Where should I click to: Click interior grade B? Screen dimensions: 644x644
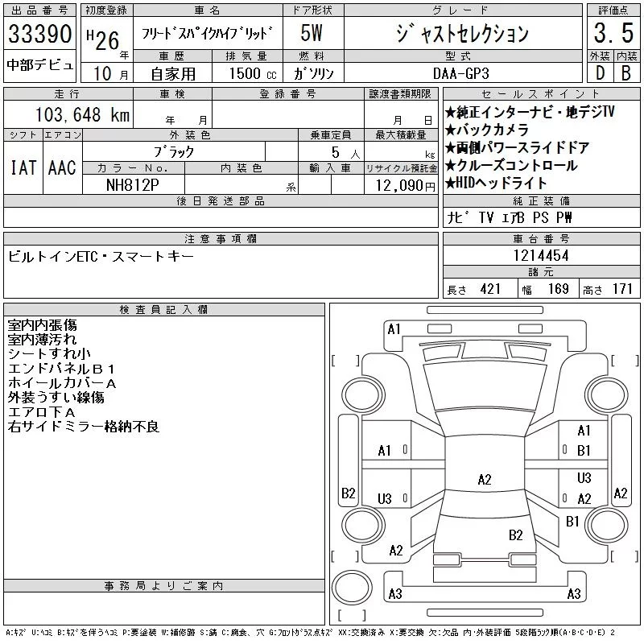[626, 73]
